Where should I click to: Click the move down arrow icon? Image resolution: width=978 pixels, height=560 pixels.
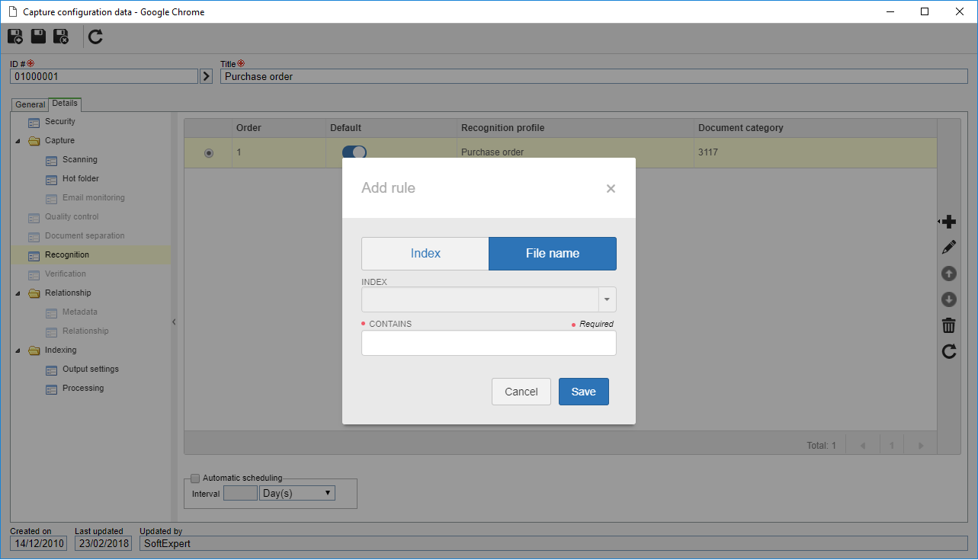[x=949, y=299]
